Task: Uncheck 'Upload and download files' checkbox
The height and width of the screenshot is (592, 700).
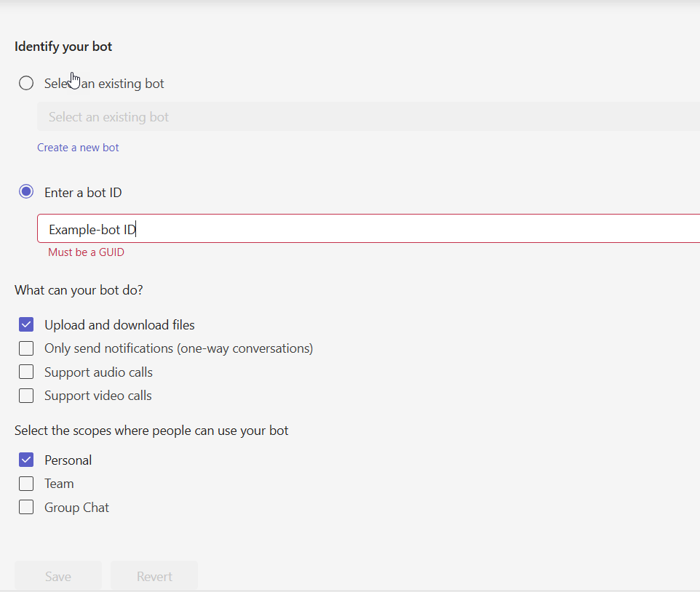Action: click(26, 324)
